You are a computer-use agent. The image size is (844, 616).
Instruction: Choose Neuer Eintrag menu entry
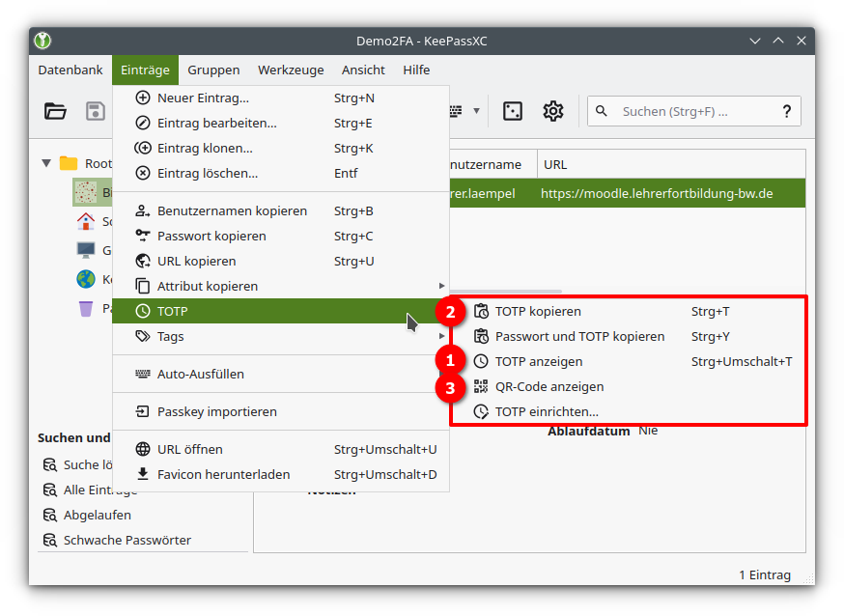[203, 98]
